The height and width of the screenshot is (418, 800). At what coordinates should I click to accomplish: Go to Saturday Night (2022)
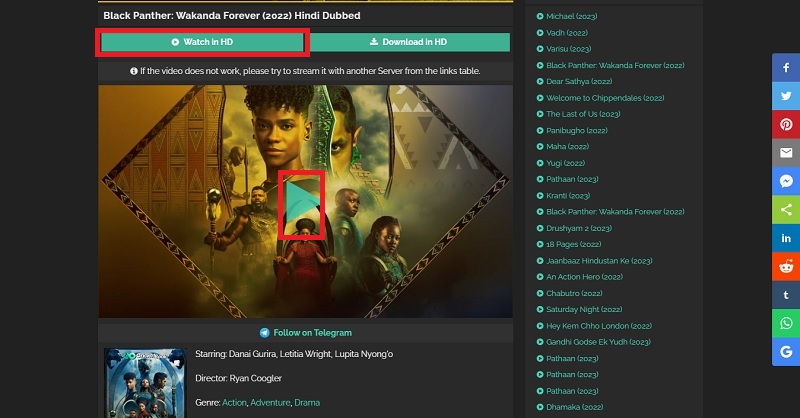(580, 309)
